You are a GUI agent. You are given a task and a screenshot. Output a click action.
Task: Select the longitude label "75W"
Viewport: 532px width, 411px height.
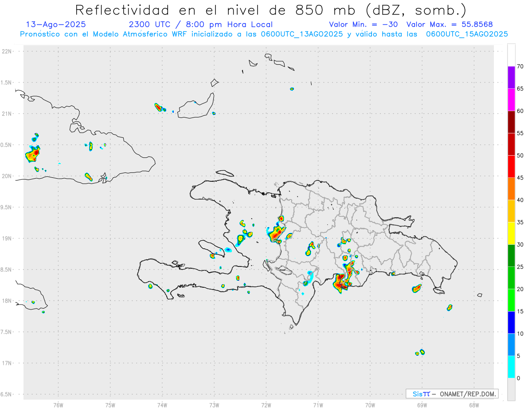pyautogui.click(x=110, y=405)
